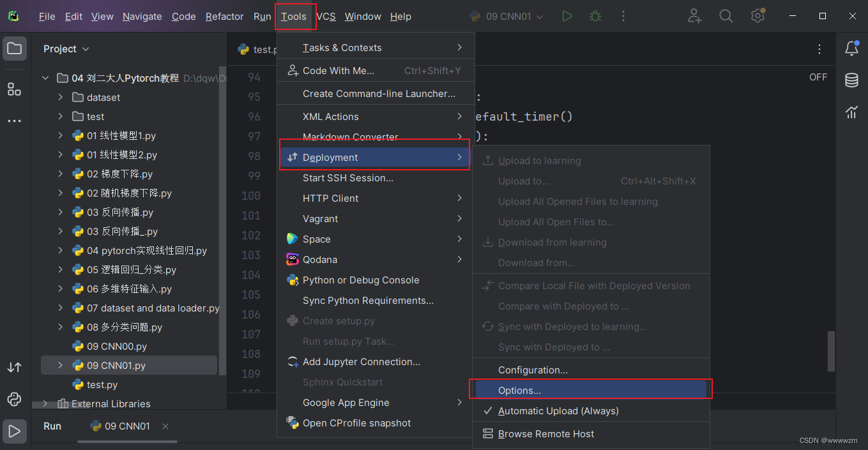Open editor tab options vertical dots
The image size is (868, 450).
click(x=820, y=49)
